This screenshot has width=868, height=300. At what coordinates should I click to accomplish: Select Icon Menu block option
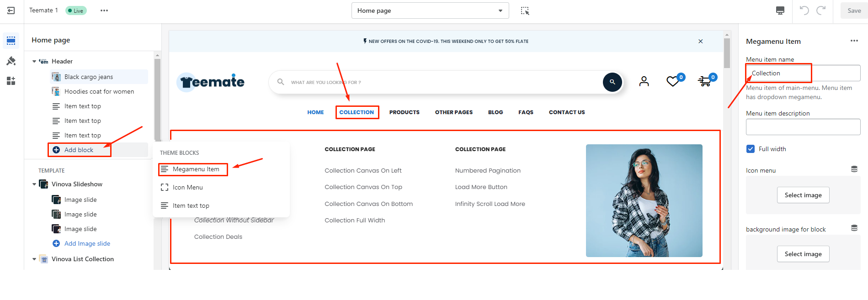click(x=187, y=187)
